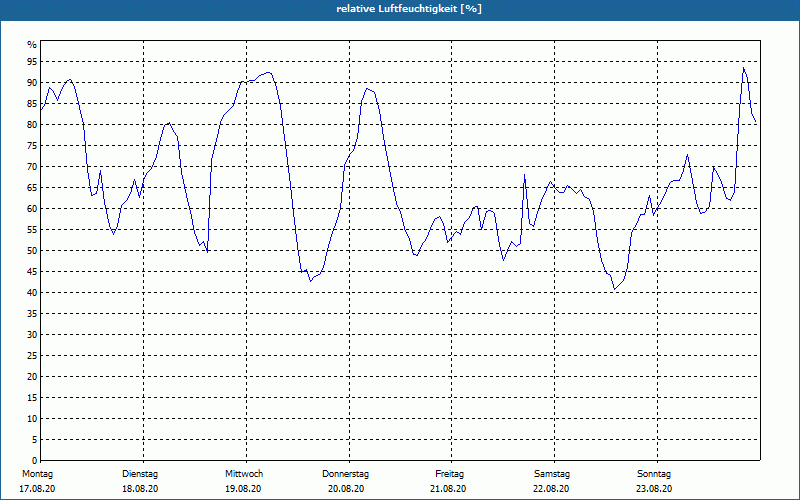Screen dimensions: 800x500
Task: Click the 'Mittwoch' day label
Action: click(244, 474)
